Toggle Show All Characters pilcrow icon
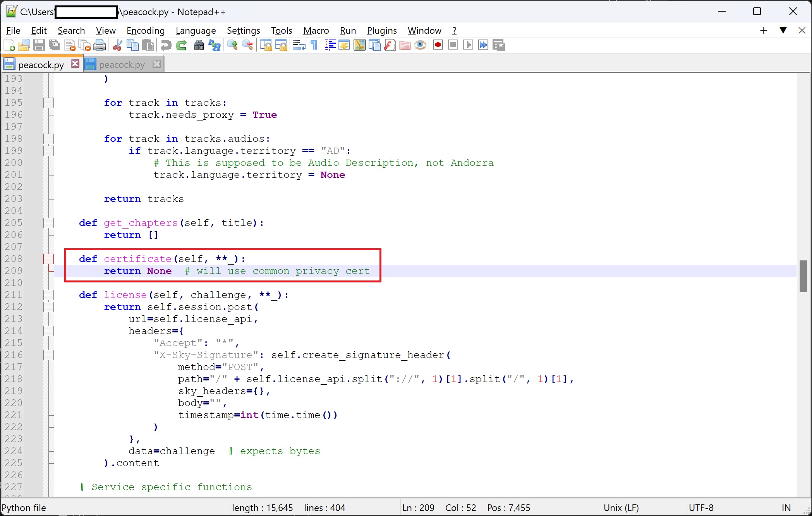Screen dimensions: 812x516 pos(314,45)
